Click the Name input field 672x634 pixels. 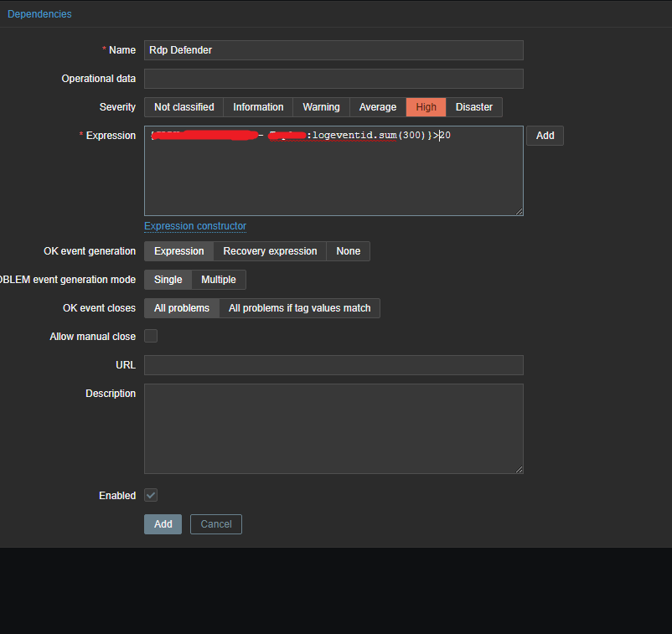[x=333, y=50]
